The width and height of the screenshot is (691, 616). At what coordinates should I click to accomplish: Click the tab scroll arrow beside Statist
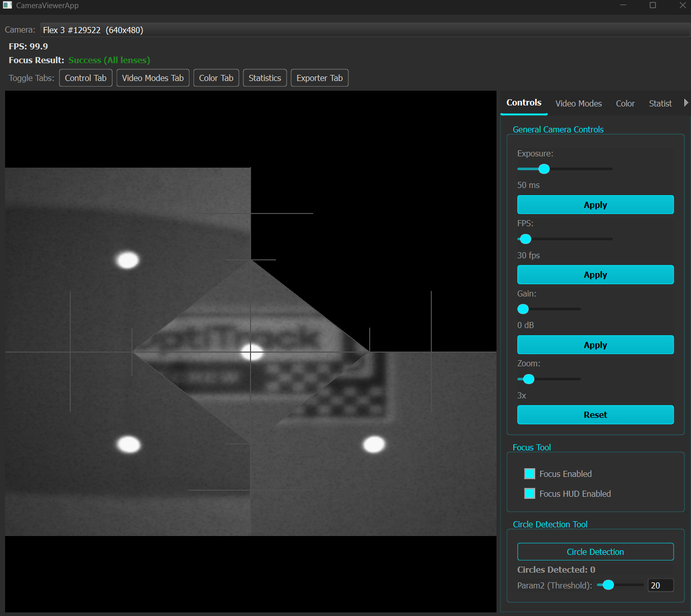pyautogui.click(x=686, y=102)
